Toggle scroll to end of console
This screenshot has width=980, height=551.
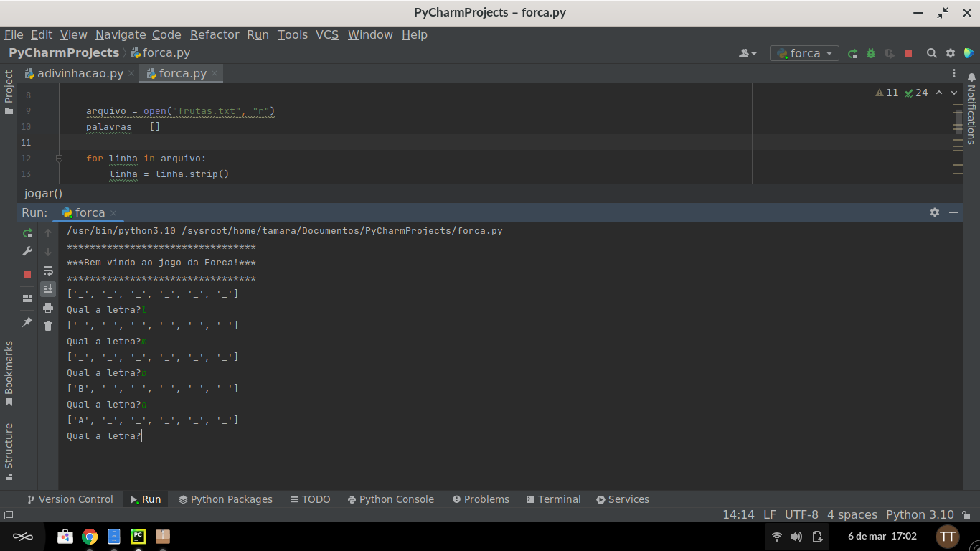[x=48, y=288]
